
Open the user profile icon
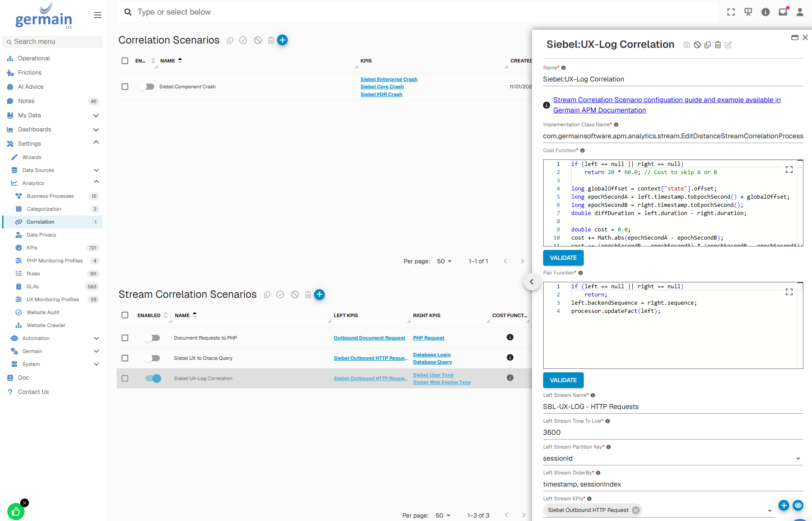pyautogui.click(x=800, y=12)
